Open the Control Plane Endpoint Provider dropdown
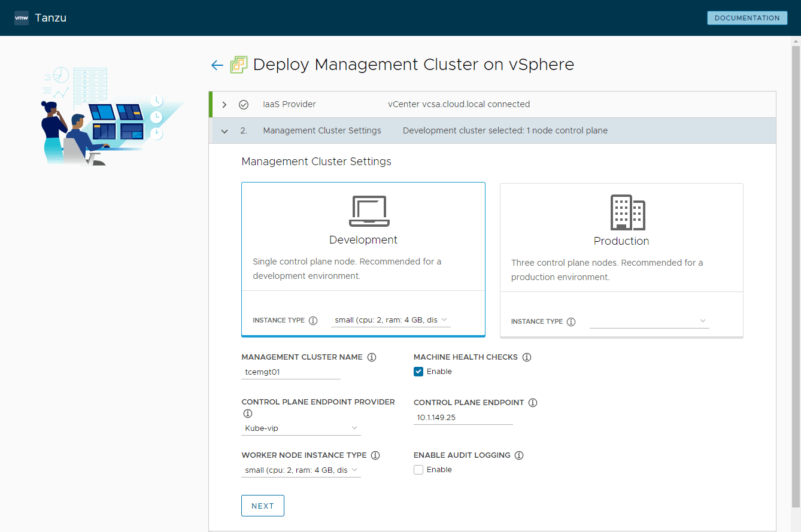This screenshot has width=801, height=532. click(x=301, y=428)
